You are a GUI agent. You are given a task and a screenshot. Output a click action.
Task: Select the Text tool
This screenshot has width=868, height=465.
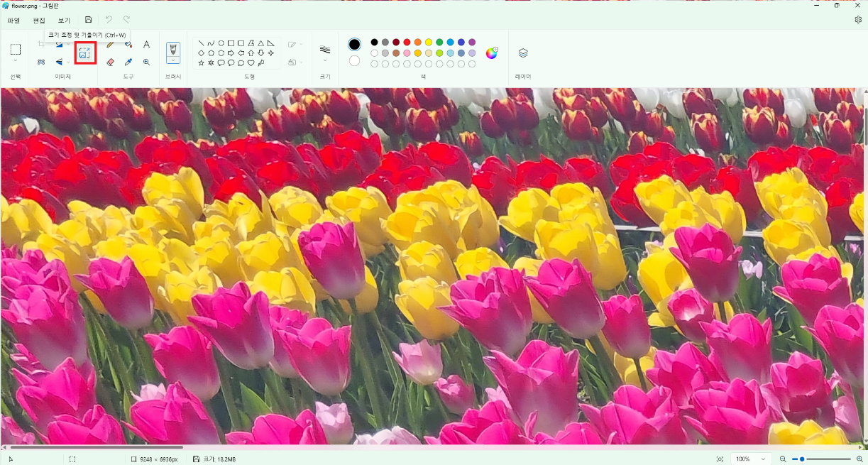146,44
